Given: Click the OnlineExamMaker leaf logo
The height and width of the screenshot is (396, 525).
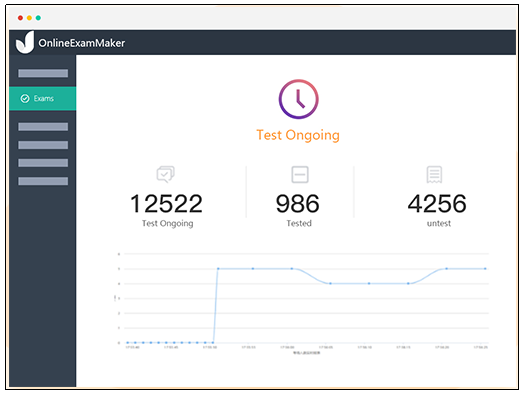Looking at the screenshot, I should [25, 43].
